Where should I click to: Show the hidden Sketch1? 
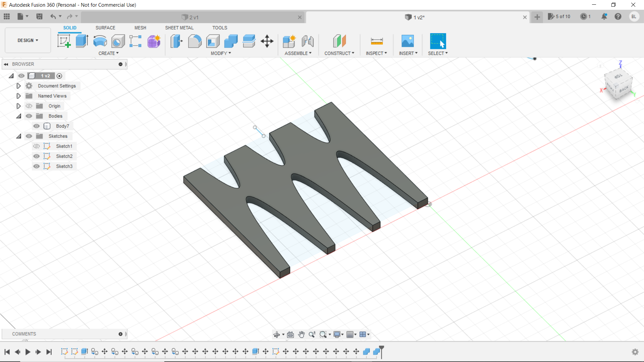36,146
